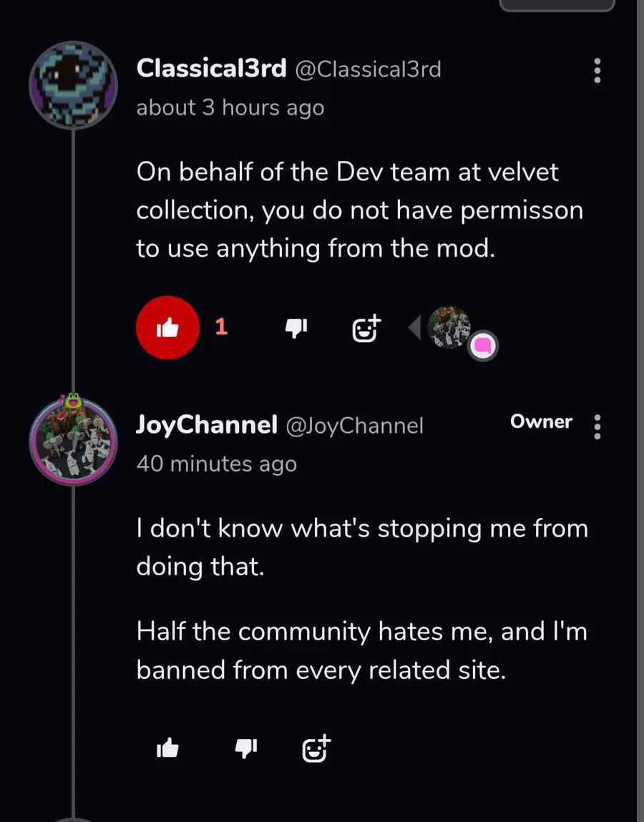Remove the like from Classical3rd's comment
Screen dimensions: 644x822
tap(167, 328)
